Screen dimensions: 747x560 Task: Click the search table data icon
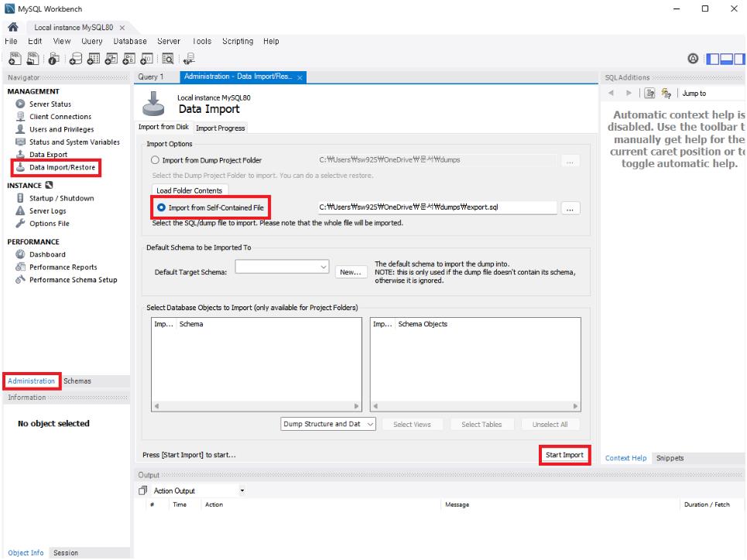pyautogui.click(x=168, y=59)
